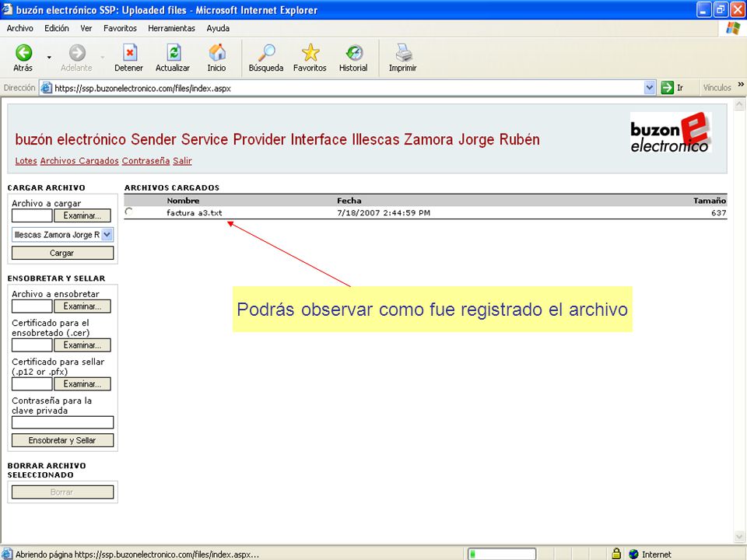Open the Herramientas menu
The width and height of the screenshot is (747, 560).
pos(171,28)
